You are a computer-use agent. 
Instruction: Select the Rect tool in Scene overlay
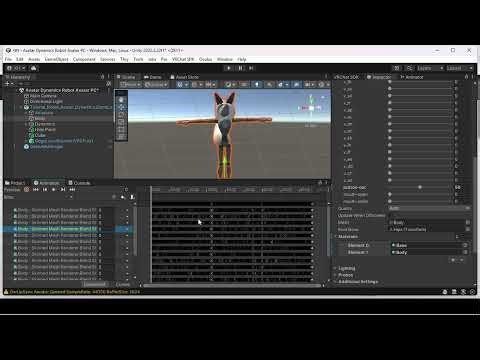121,129
